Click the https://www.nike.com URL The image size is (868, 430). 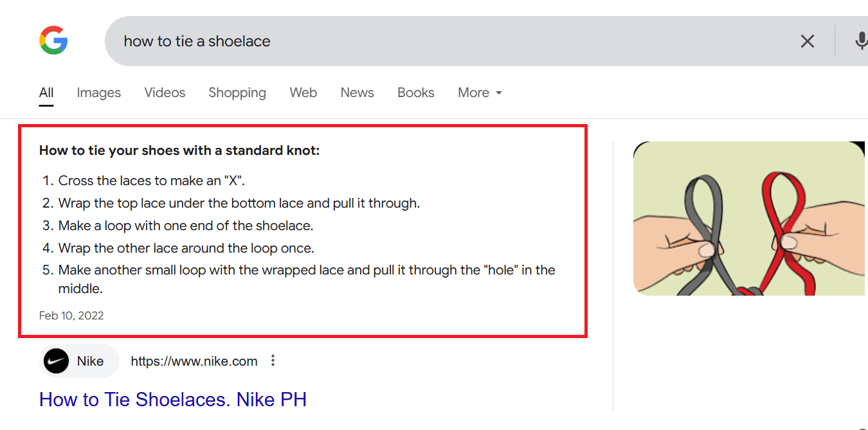coord(194,361)
